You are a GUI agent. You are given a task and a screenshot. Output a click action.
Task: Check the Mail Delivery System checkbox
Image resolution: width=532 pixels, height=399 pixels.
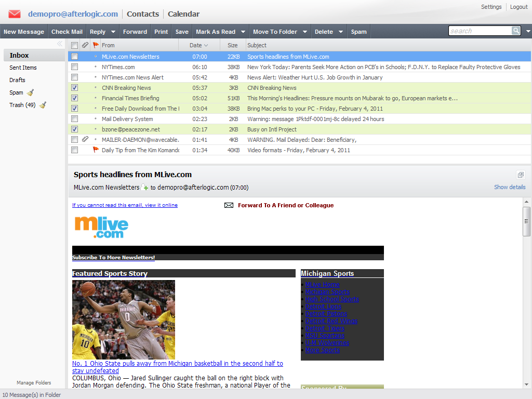pyautogui.click(x=75, y=119)
